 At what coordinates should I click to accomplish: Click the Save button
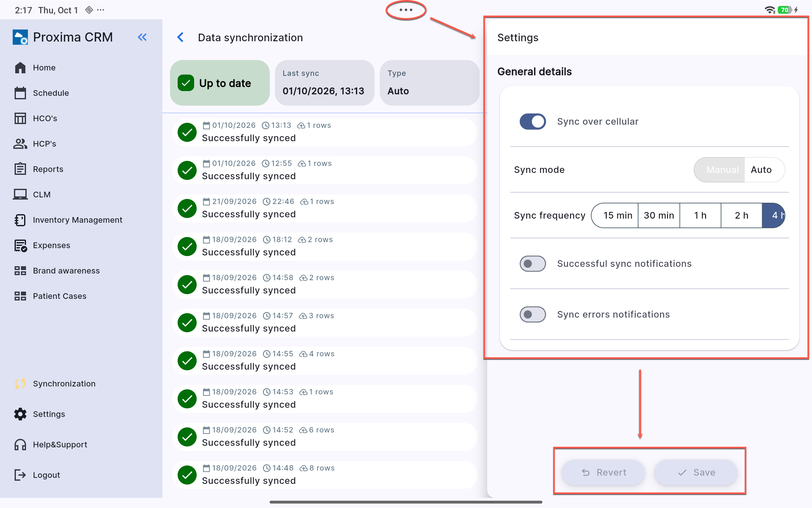(696, 472)
